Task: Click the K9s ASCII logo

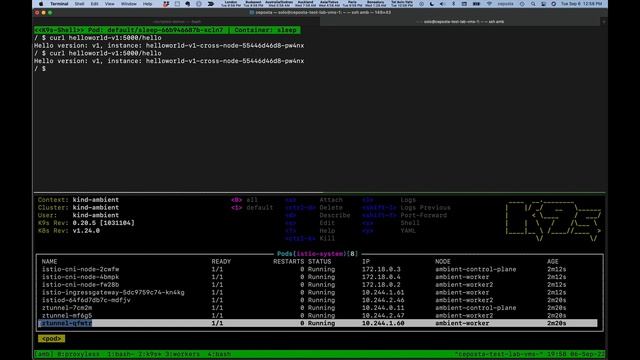Action: point(553,220)
